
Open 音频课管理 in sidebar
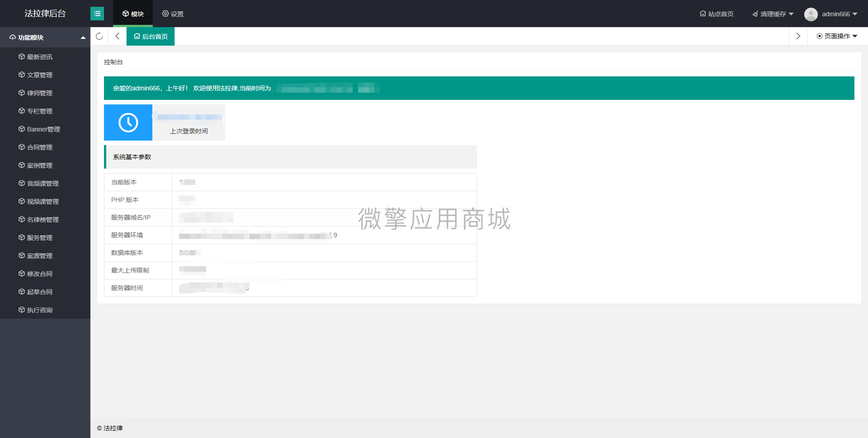tap(45, 184)
